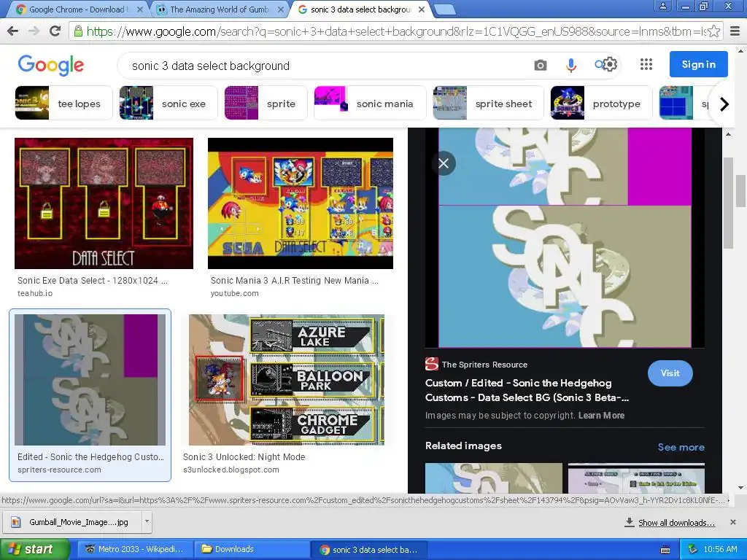
Task: Click the search box text field
Action: click(x=329, y=66)
